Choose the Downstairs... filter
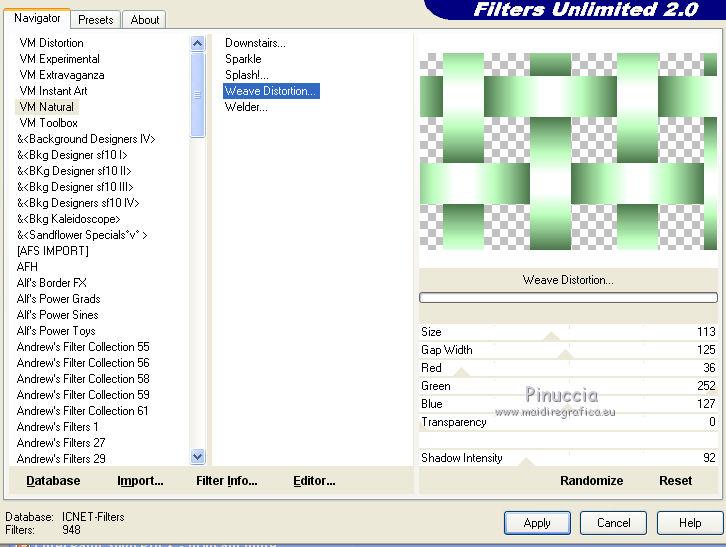 (255, 43)
